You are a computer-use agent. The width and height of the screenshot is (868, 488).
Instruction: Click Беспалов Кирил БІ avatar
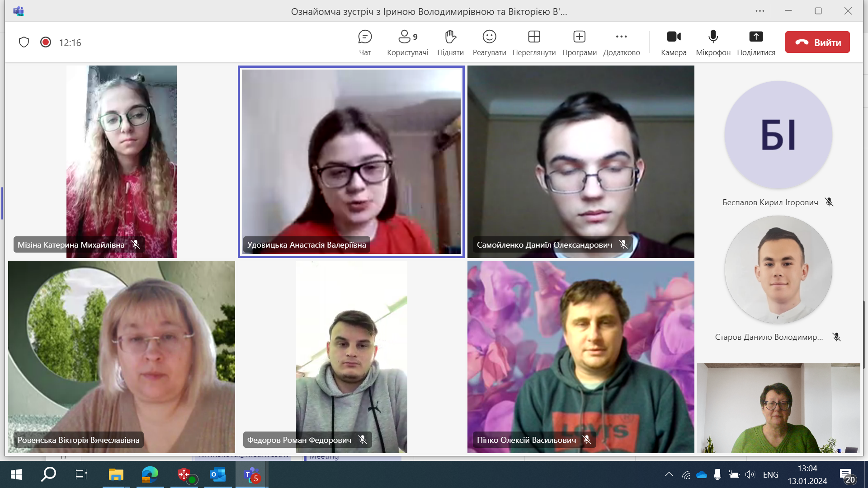(x=778, y=135)
